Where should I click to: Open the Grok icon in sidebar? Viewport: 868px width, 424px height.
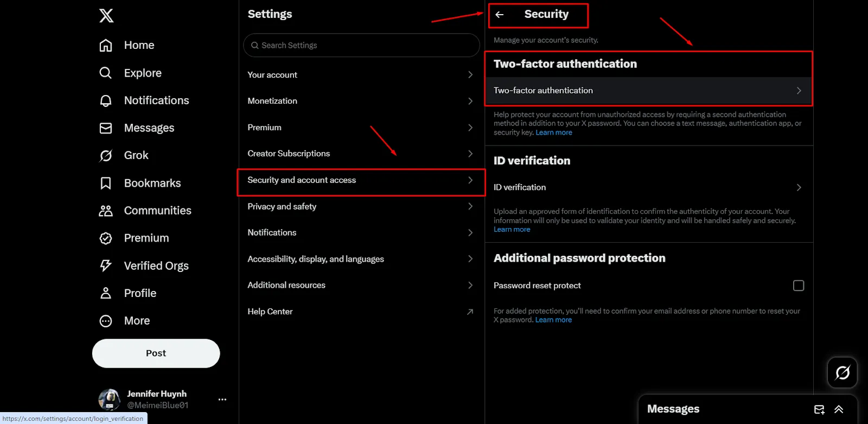[106, 156]
